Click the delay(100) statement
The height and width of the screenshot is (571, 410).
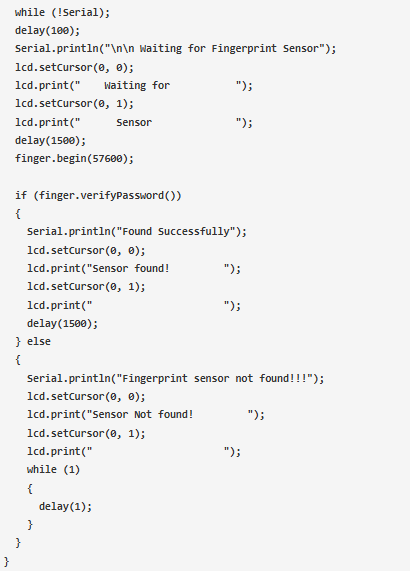click(47, 31)
